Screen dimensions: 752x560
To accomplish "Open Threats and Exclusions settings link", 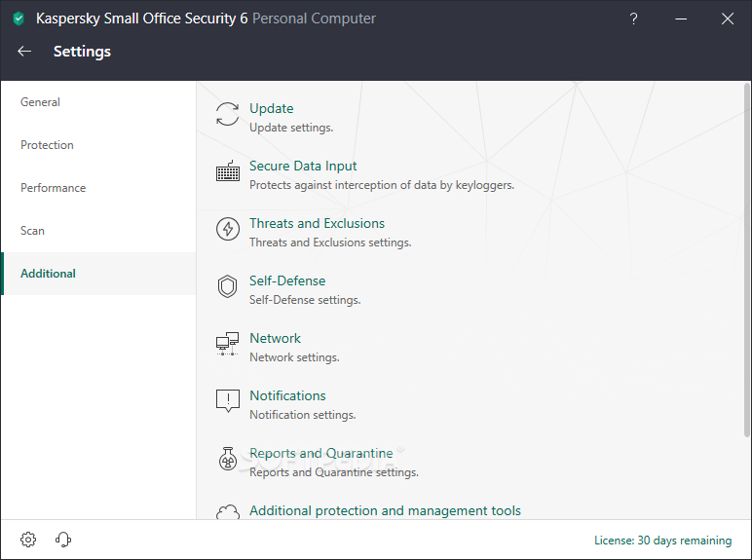I will click(x=317, y=223).
